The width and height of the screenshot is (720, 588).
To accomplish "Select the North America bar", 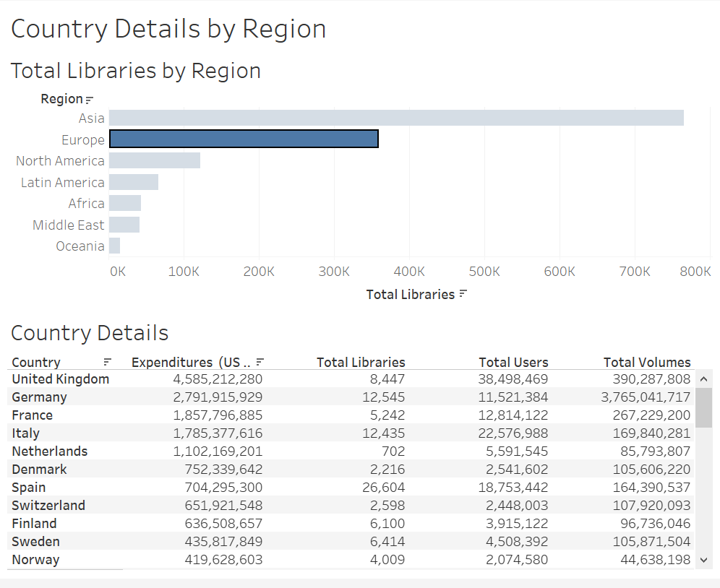I will coord(155,160).
